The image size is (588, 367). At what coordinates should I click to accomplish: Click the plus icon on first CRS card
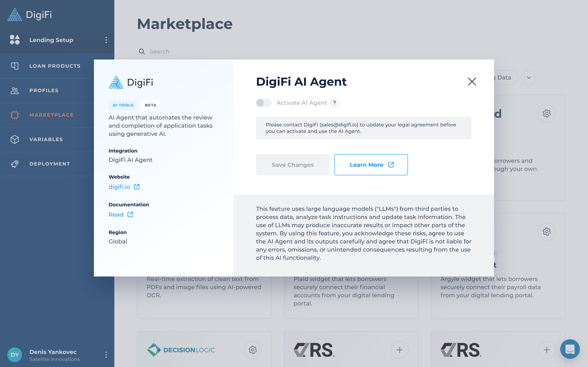pos(399,350)
